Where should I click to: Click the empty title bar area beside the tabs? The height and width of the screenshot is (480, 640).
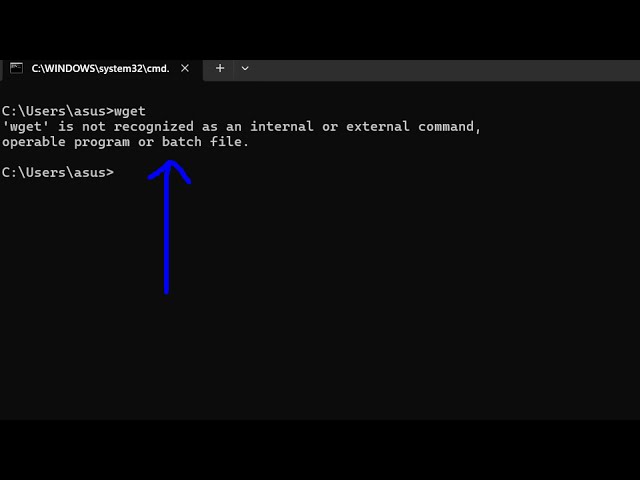pyautogui.click(x=445, y=70)
